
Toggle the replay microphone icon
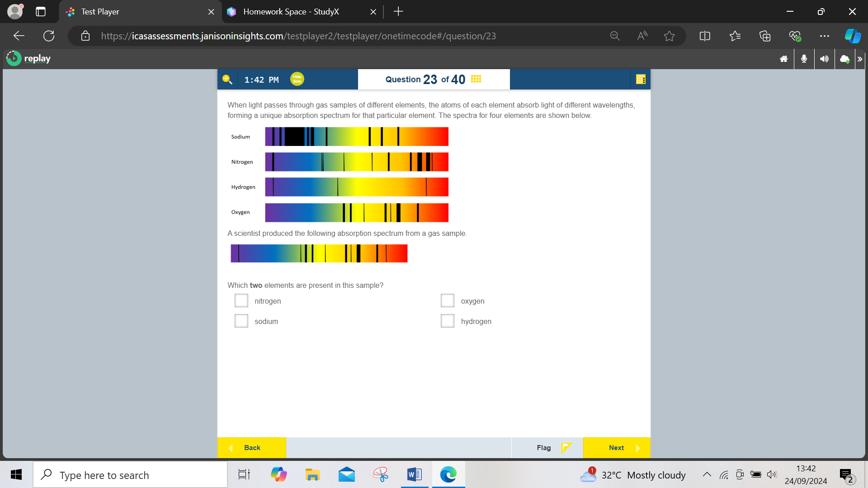(x=804, y=59)
